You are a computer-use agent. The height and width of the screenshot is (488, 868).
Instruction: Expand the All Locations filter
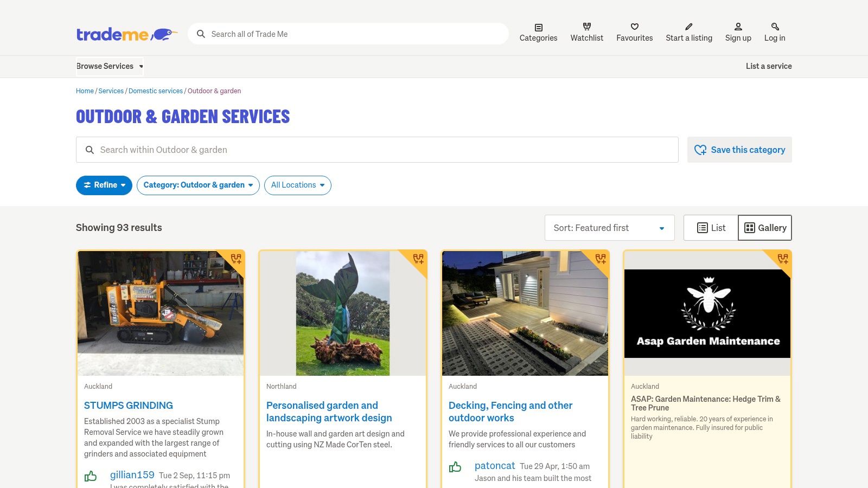pyautogui.click(x=297, y=185)
